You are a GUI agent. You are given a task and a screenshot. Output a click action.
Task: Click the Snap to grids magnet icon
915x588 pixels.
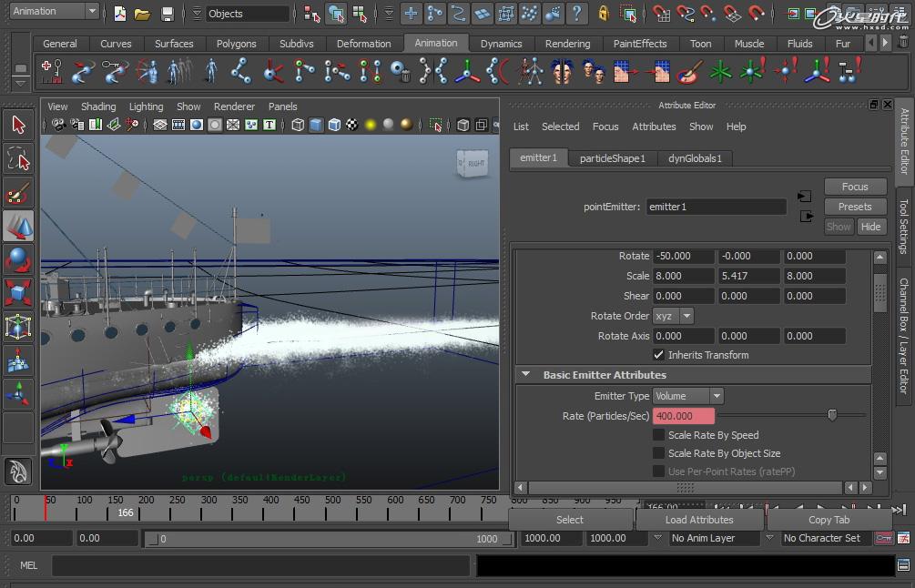[x=662, y=14]
